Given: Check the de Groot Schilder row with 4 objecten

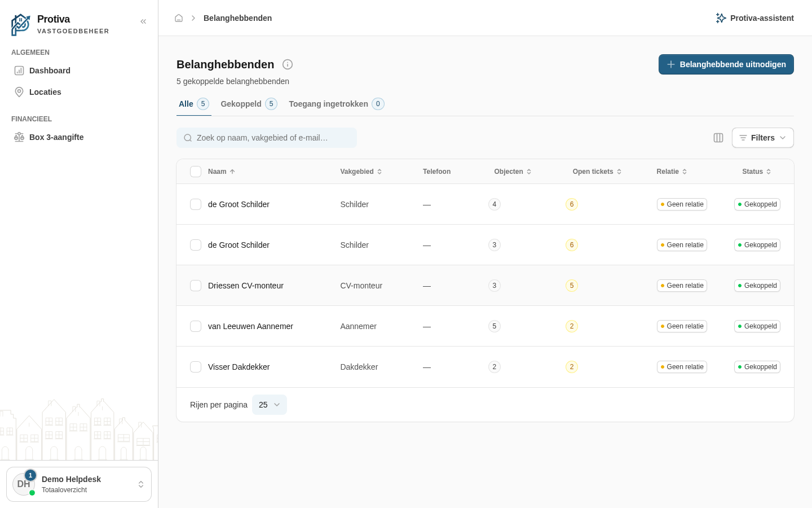Looking at the screenshot, I should 196,204.
